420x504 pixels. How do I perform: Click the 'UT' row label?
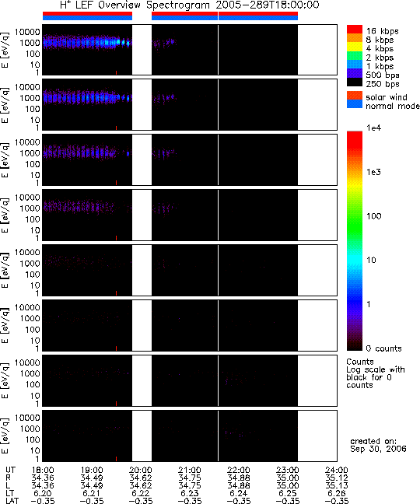(x=10, y=471)
